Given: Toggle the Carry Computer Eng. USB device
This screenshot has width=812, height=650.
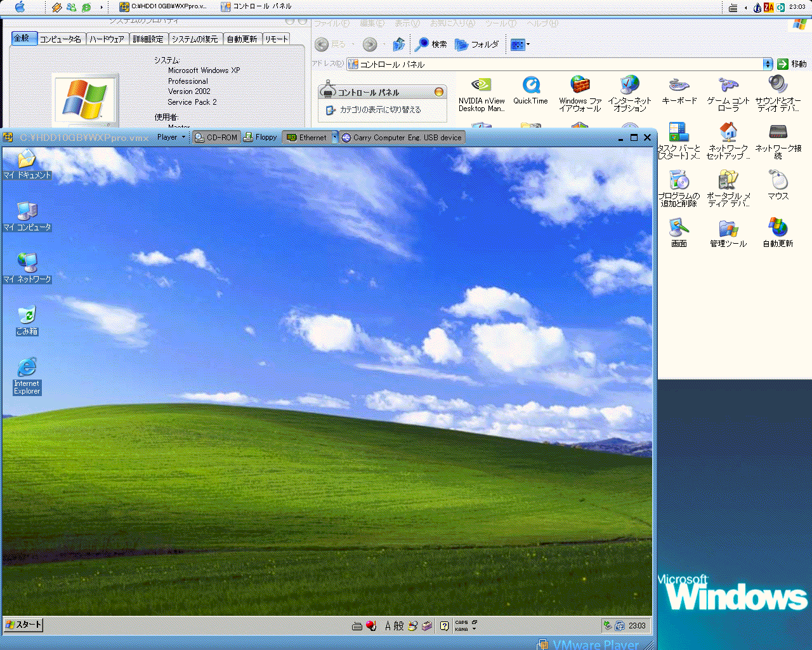Looking at the screenshot, I should (x=402, y=137).
